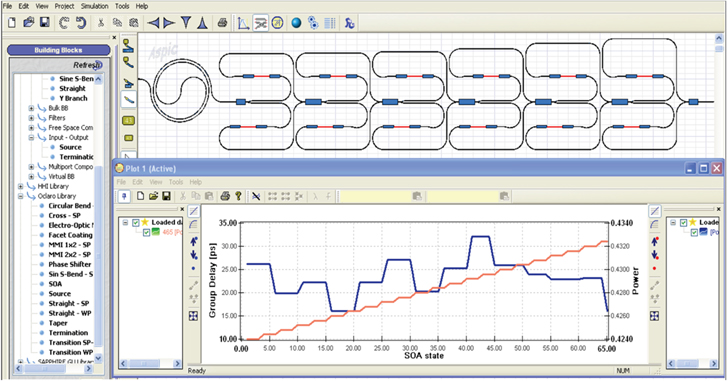The height and width of the screenshot is (381, 727).
Task: Click the pin icon in the Plot 1 toolbar
Action: click(x=124, y=197)
